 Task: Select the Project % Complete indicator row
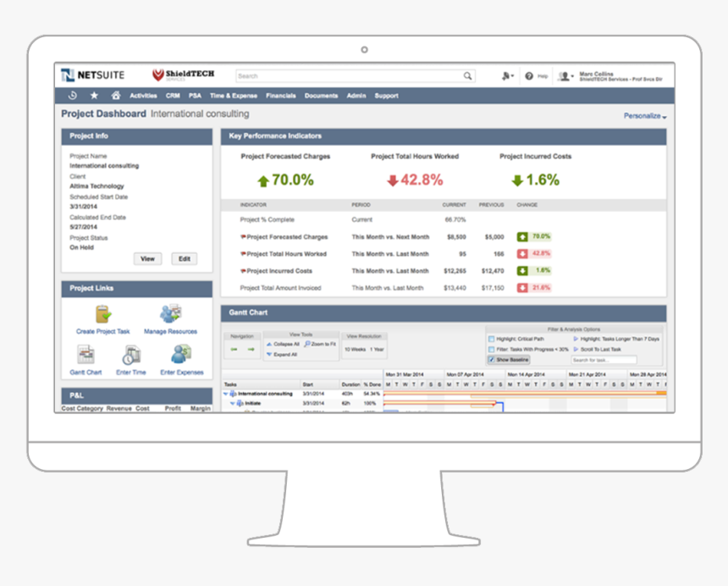click(444, 219)
